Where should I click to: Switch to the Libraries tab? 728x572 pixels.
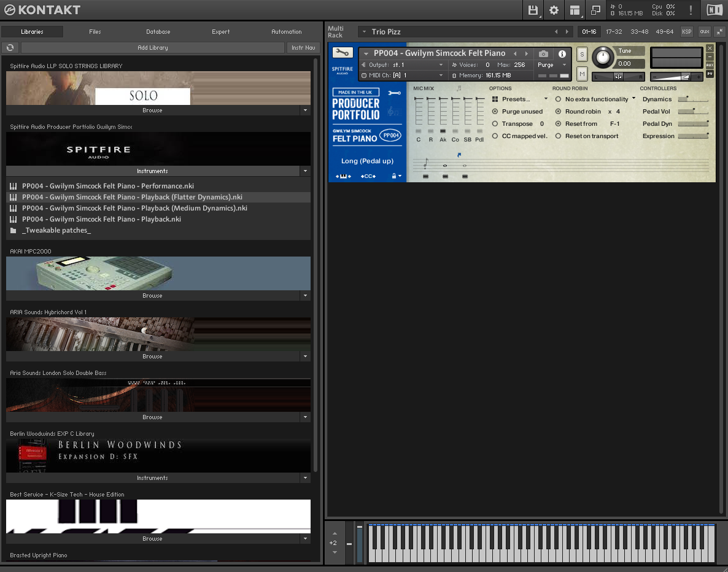(32, 31)
